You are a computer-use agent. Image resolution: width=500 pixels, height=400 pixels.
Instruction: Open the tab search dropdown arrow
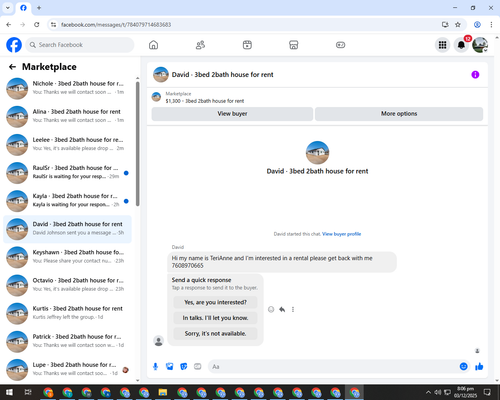[8, 8]
